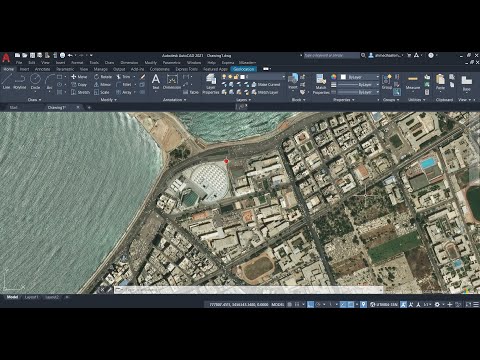
Task: Expand the Annotation panel
Action: click(174, 100)
